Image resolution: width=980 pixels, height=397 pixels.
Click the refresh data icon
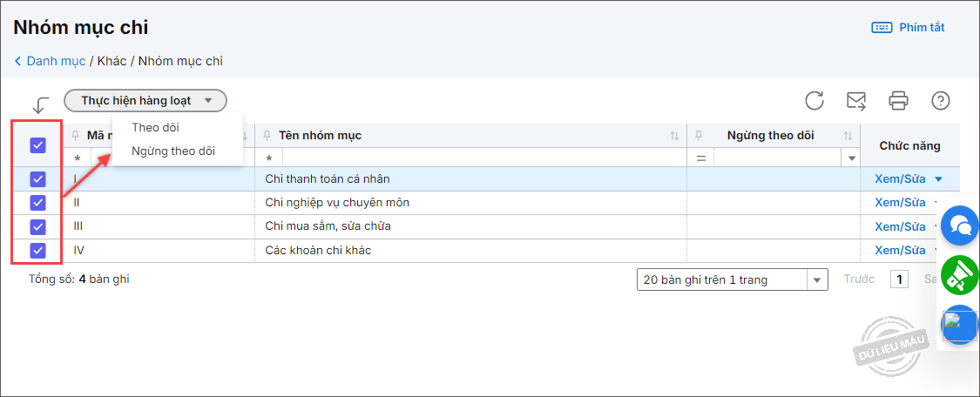(x=814, y=101)
